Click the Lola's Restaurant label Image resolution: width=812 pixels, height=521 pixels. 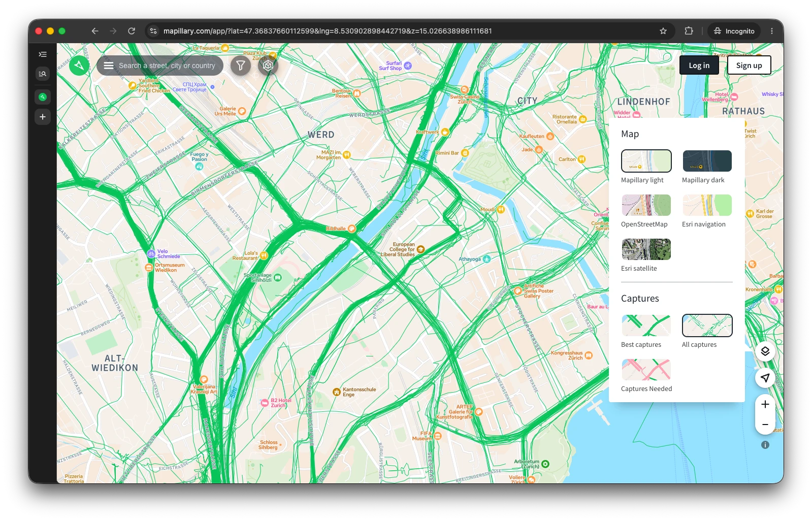coord(245,255)
